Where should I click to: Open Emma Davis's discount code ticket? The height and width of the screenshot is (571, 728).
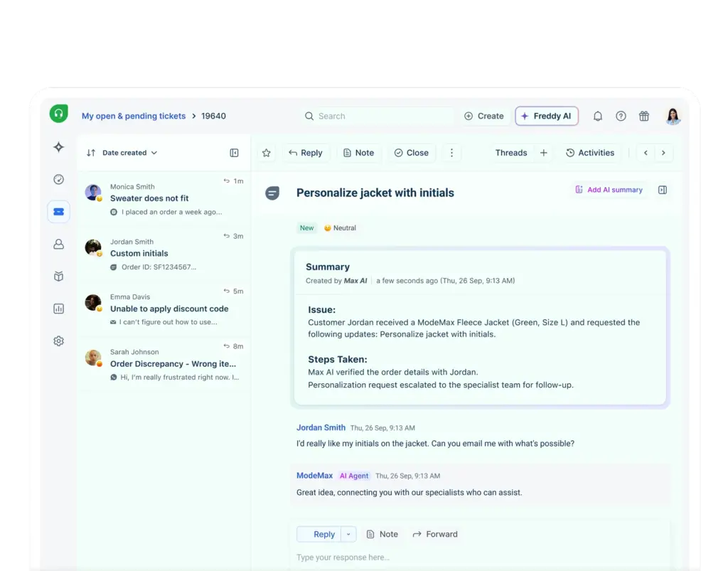164,309
